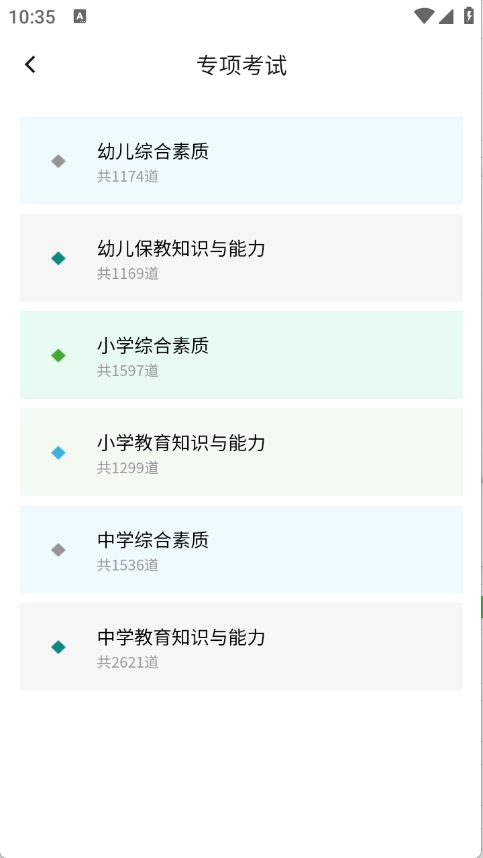The height and width of the screenshot is (858, 483).
Task: Select the 小学教育知识与能力 exam item
Action: [x=241, y=452]
